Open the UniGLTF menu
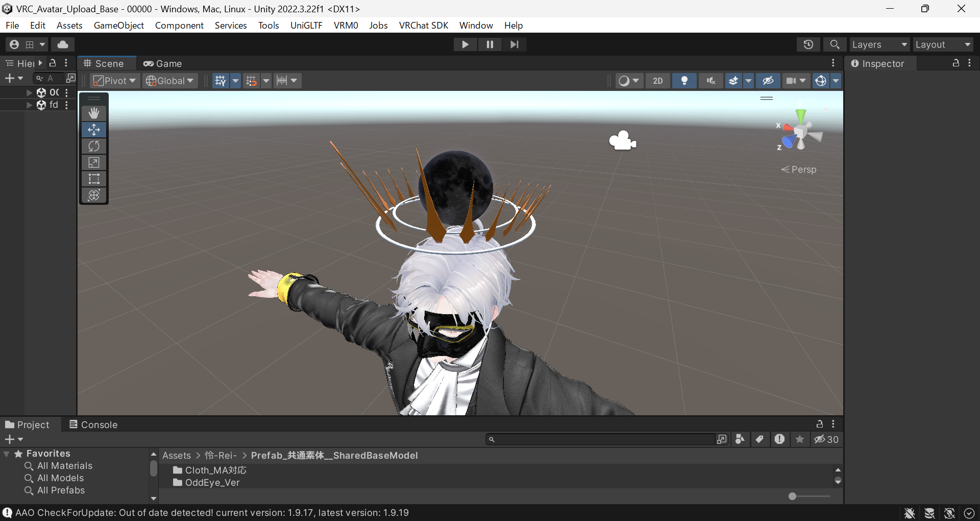Screen dimensions: 980x521 (306, 26)
